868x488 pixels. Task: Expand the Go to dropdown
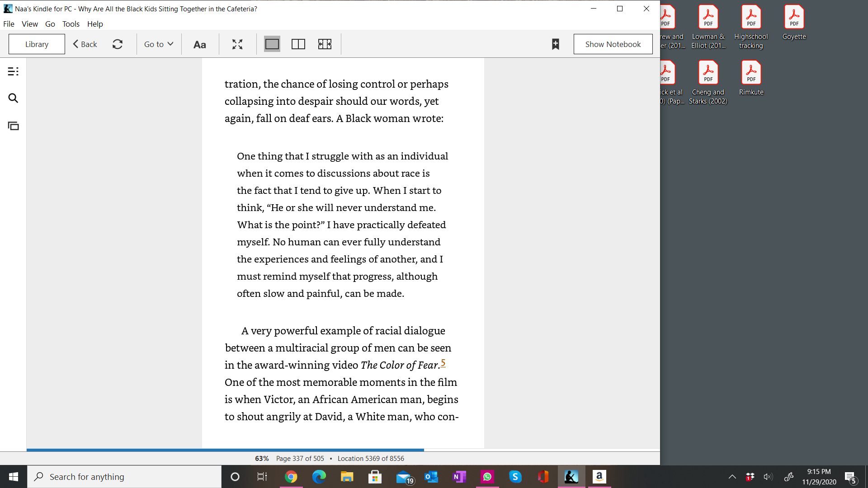coord(159,44)
